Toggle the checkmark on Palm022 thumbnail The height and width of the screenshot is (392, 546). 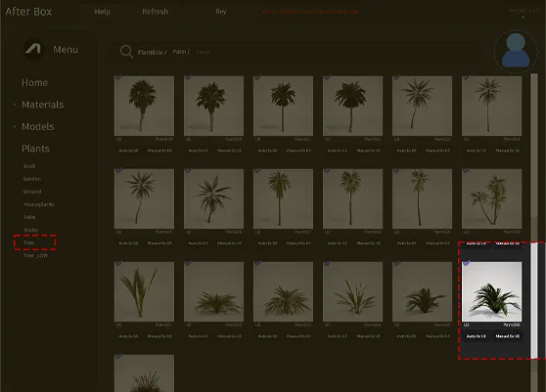click(x=327, y=77)
